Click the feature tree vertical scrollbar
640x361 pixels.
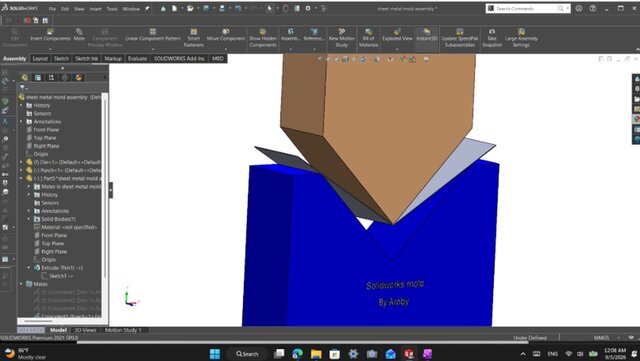(105, 188)
